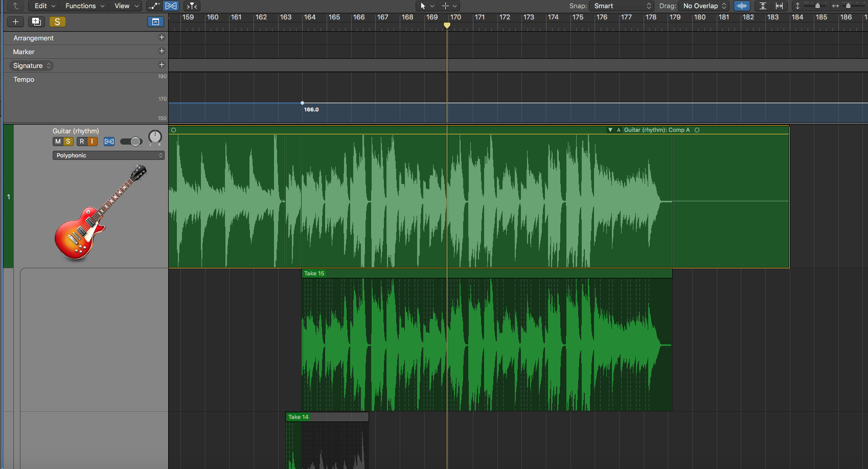
Task: Toggle track Flex on Guitar (rhythm)
Action: tap(109, 142)
